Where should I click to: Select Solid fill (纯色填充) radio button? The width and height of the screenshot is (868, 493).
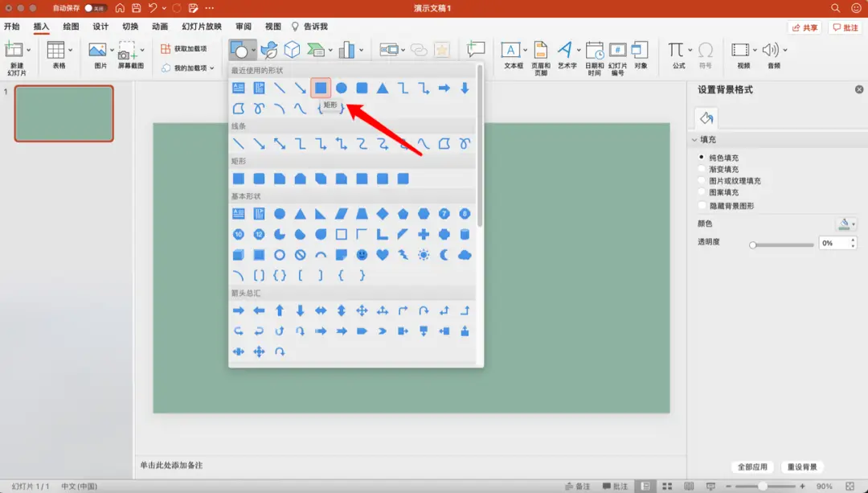702,158
